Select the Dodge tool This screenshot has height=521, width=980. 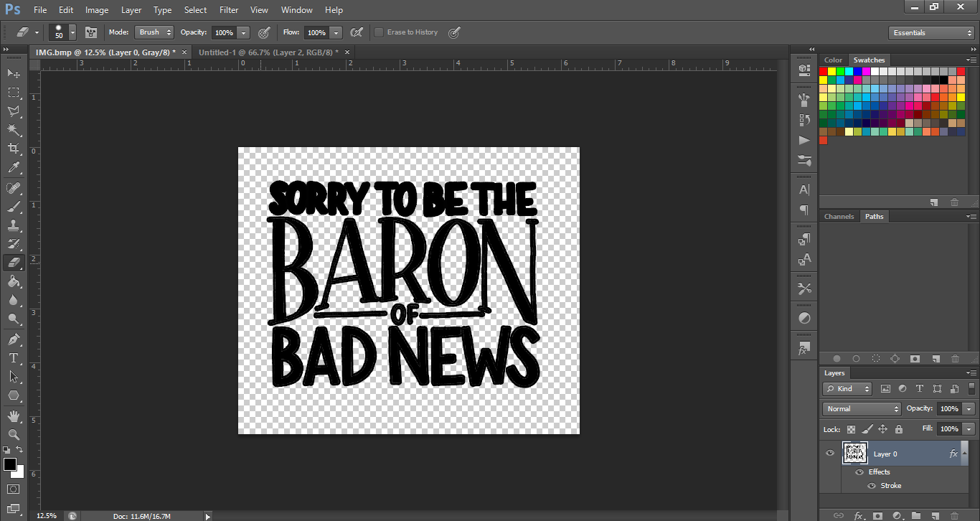[14, 319]
